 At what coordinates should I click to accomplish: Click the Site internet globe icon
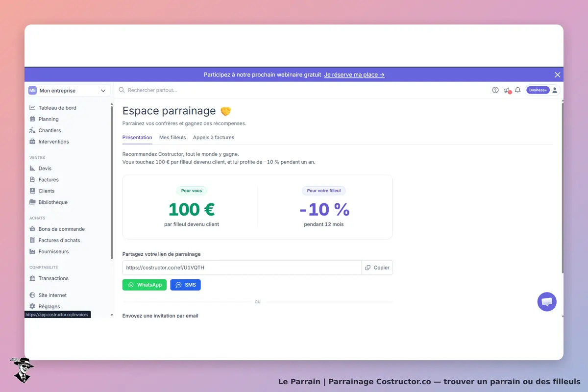[x=32, y=295]
